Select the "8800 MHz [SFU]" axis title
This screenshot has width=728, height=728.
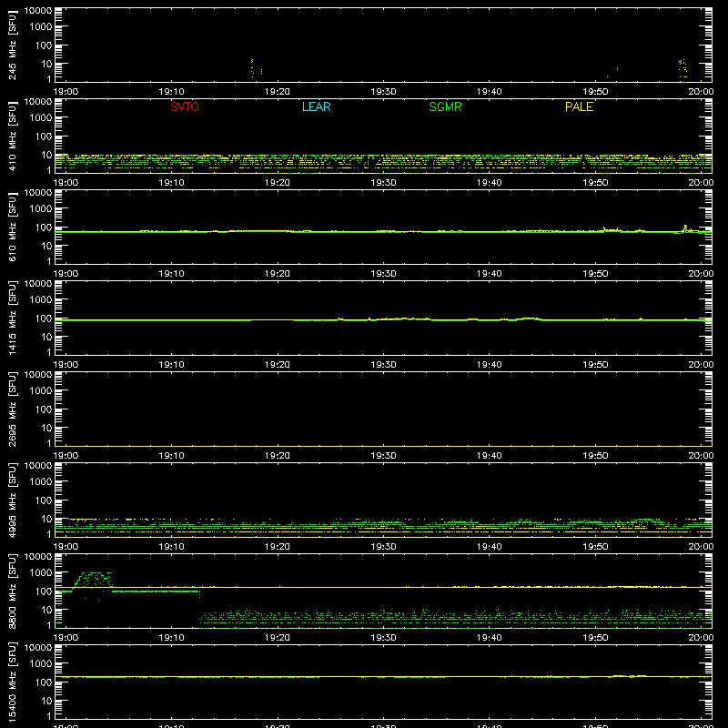(13, 591)
